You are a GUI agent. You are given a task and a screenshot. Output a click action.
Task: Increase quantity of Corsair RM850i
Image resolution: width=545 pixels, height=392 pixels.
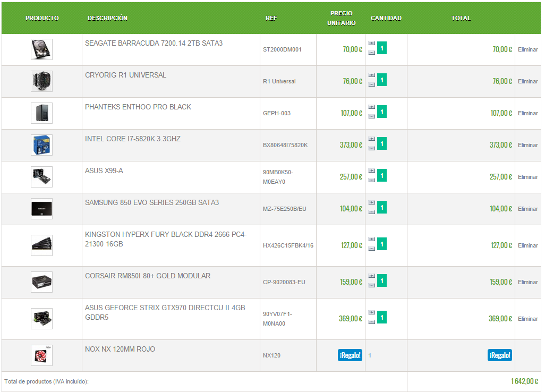coord(371,276)
